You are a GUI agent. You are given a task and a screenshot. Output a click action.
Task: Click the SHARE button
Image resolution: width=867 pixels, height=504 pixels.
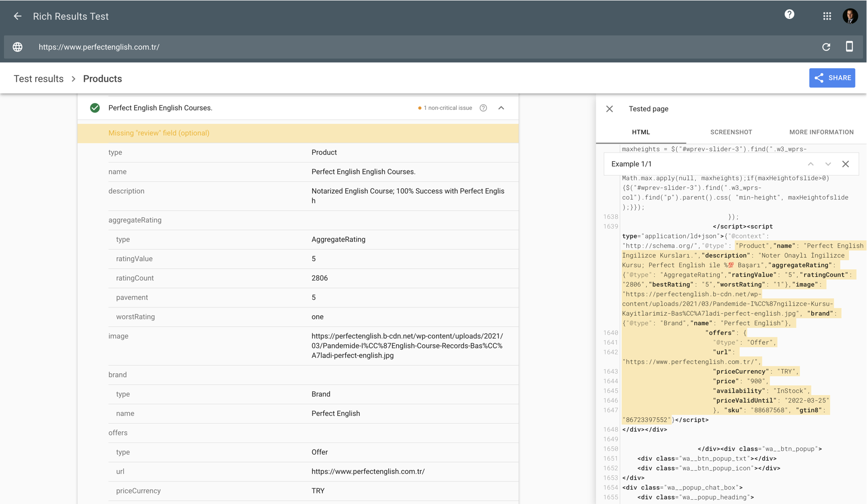832,78
